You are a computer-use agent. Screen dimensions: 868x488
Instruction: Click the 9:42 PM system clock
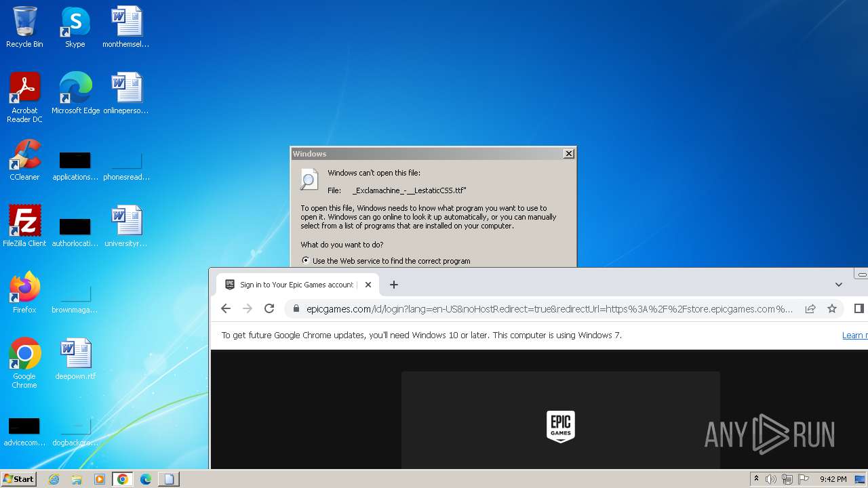pyautogui.click(x=833, y=479)
